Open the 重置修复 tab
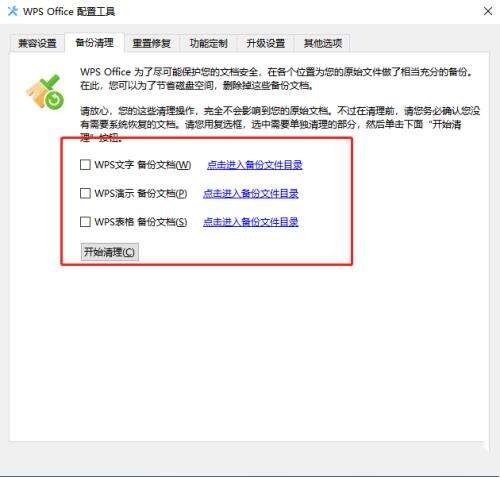 point(152,43)
